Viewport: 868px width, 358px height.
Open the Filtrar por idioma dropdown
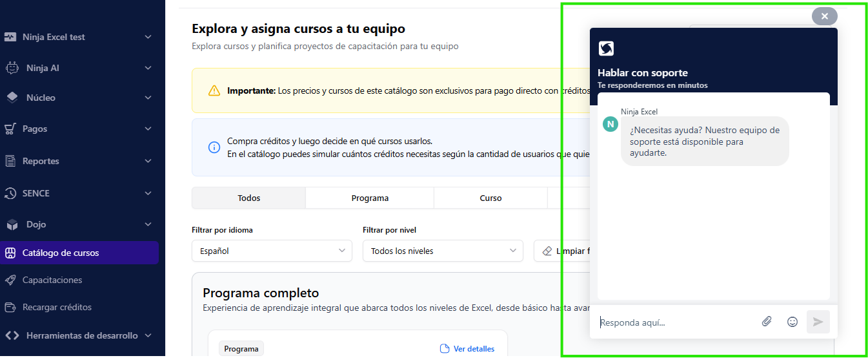click(272, 251)
